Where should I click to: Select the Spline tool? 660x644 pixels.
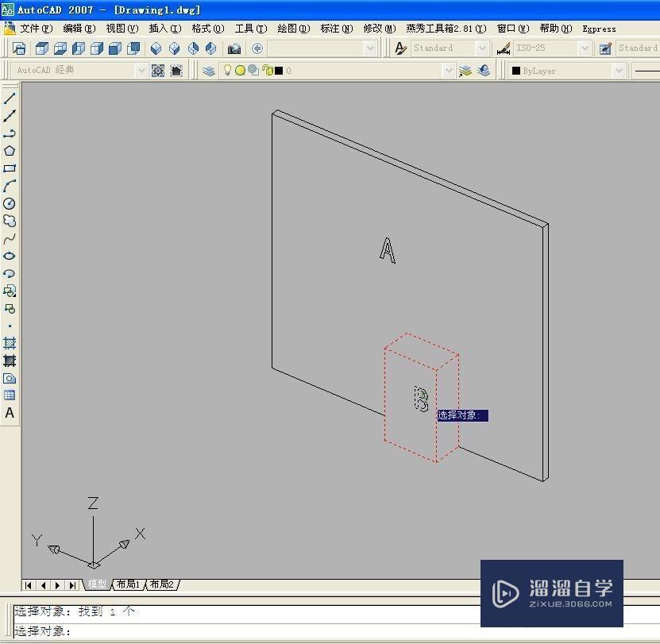tap(10, 237)
